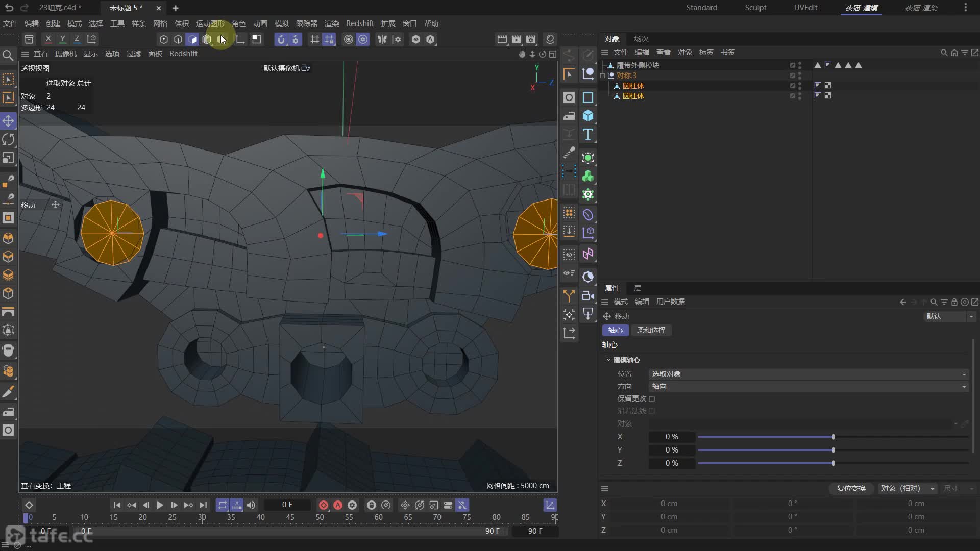Toggle timeline sound icon
This screenshot has height=551, width=980.
pos(251,505)
